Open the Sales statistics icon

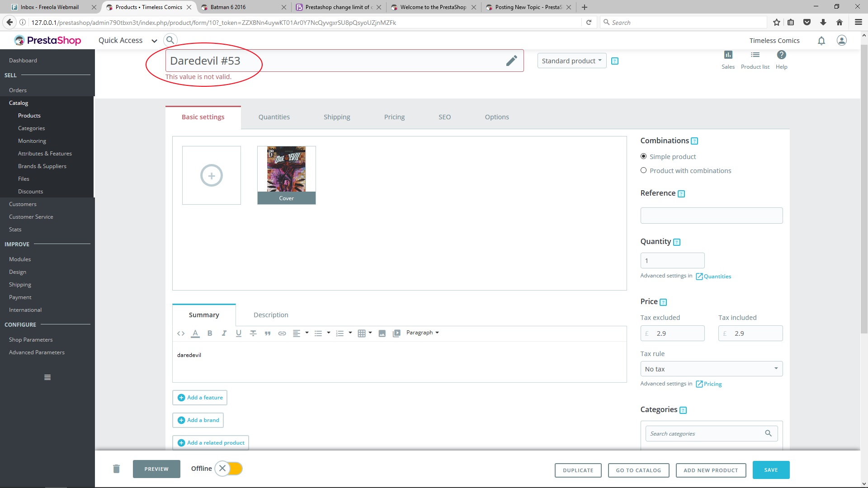[x=728, y=55]
